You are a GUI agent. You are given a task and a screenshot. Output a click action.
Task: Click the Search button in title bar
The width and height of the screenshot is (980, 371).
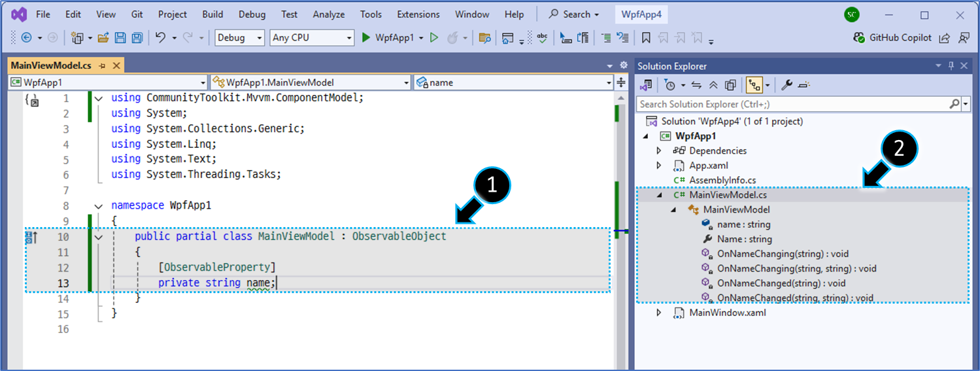coord(575,14)
